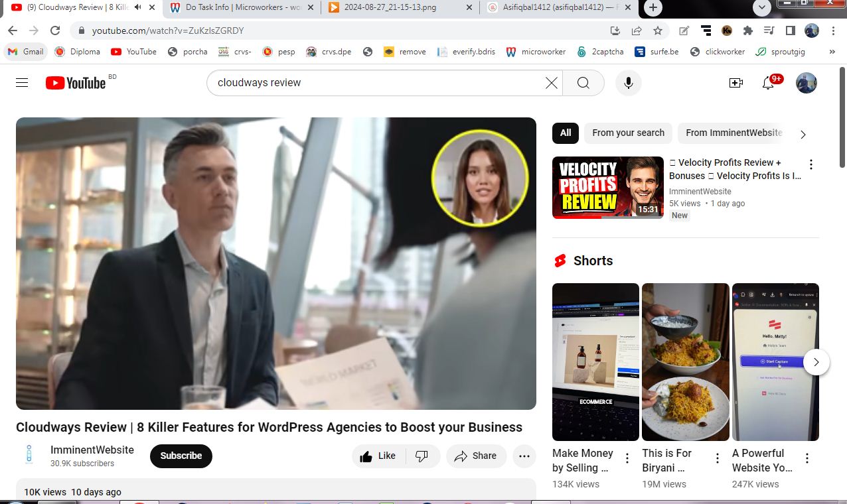The height and width of the screenshot is (504, 847).
Task: Open the tab search dropdown arrow
Action: [761, 8]
